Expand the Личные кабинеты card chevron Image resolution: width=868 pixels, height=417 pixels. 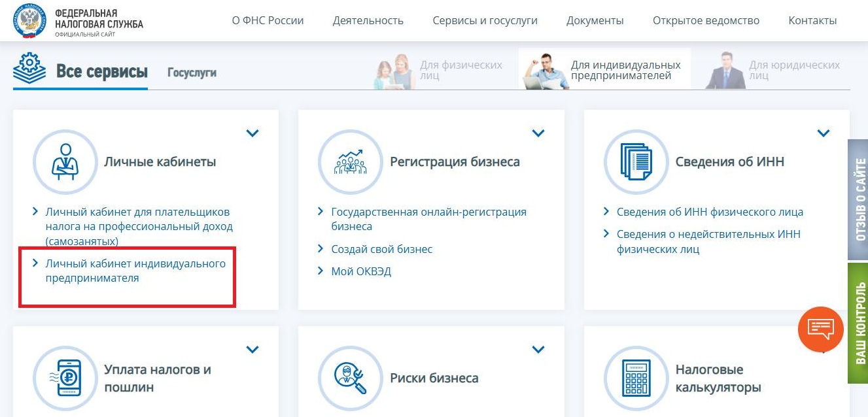coord(252,133)
